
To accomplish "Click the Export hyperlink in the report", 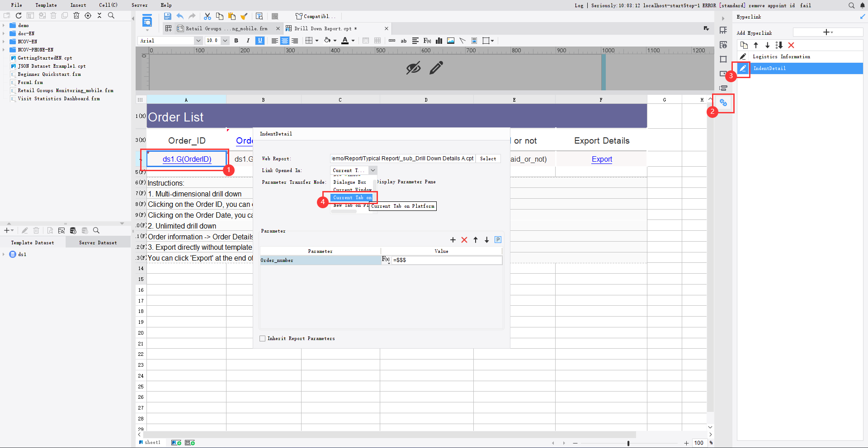I will (601, 159).
